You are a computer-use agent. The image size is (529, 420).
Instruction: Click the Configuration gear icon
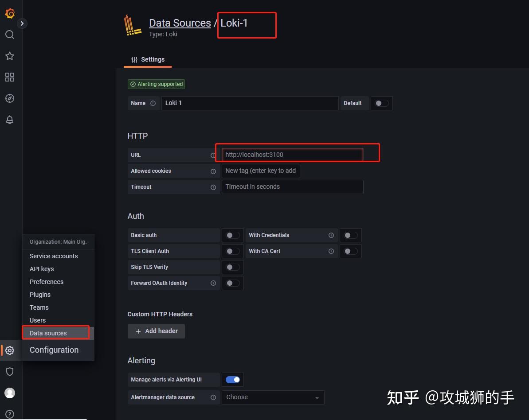point(10,350)
